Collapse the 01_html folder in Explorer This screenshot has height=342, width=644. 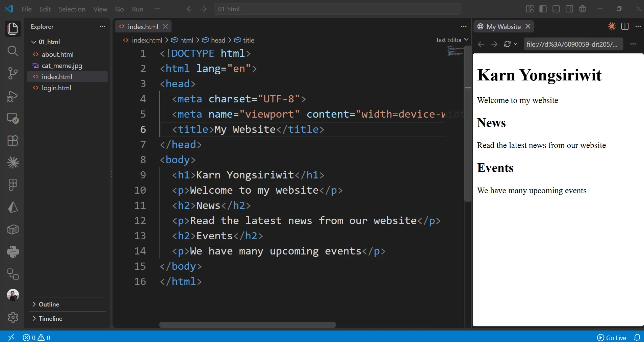[67, 42]
